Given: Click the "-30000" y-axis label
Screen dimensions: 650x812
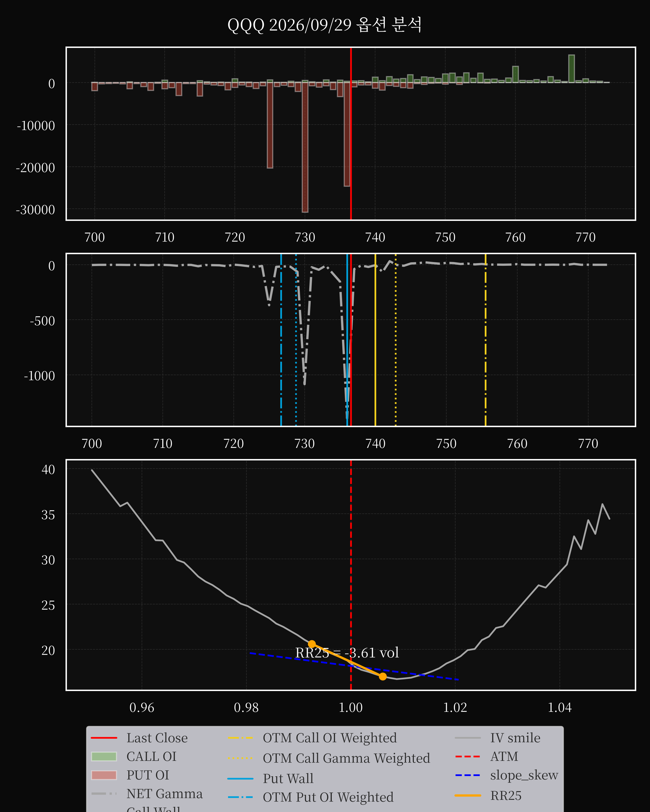Looking at the screenshot, I should click(35, 209).
